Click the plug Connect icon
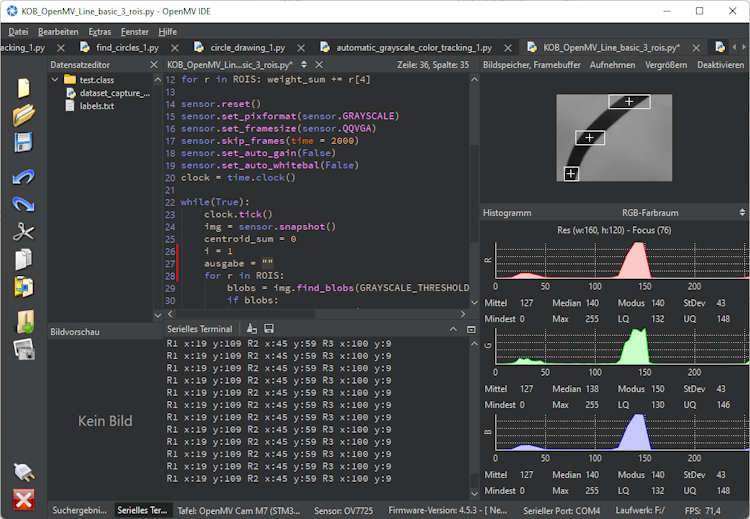The image size is (750, 519). click(23, 471)
